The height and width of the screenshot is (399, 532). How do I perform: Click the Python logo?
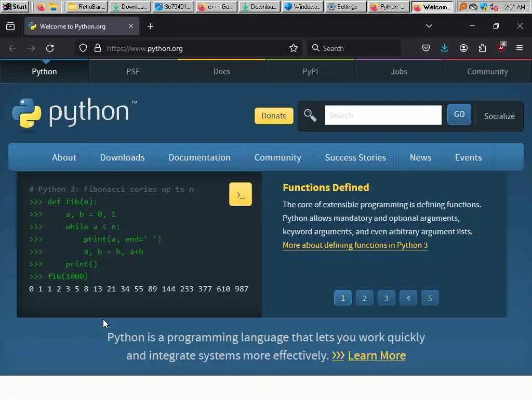[x=75, y=113]
